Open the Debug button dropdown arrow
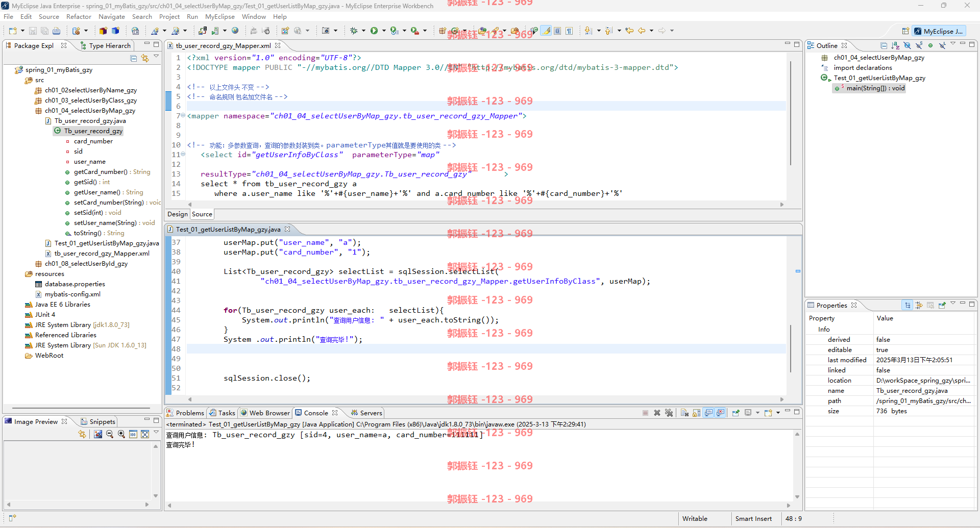The image size is (980, 528). tap(363, 31)
